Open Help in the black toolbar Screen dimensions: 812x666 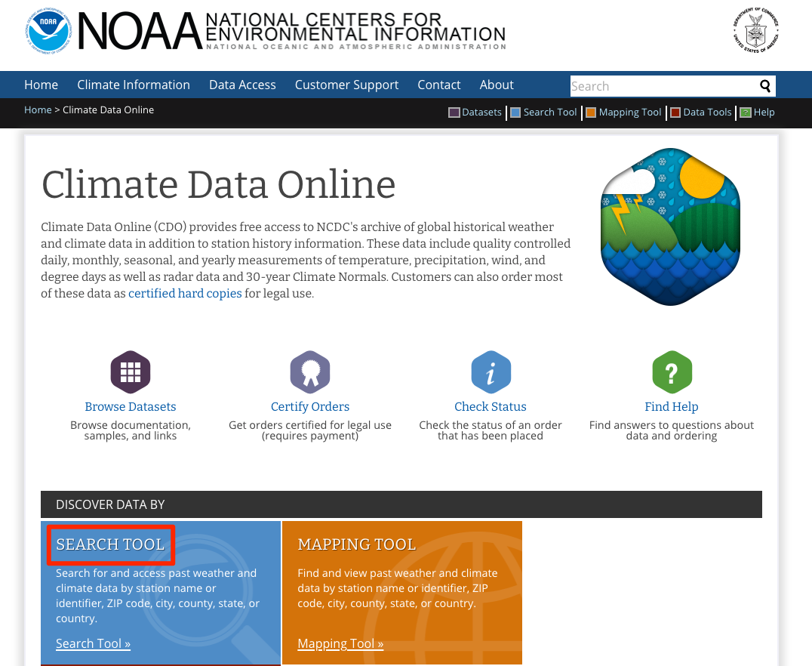(x=757, y=113)
